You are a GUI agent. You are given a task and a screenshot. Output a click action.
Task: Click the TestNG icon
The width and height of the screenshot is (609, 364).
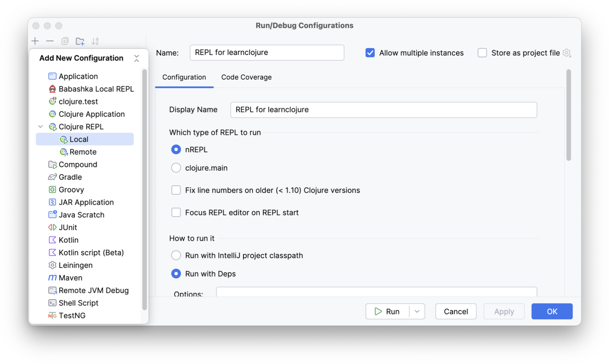52,316
